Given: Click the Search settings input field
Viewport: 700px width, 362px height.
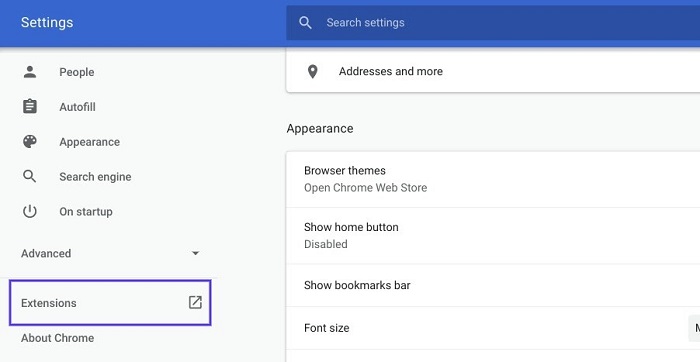Looking at the screenshot, I should (x=493, y=23).
